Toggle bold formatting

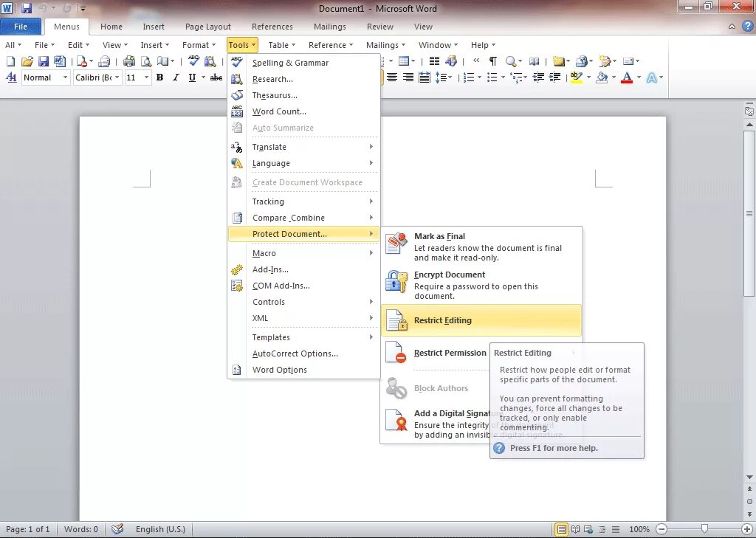[159, 77]
